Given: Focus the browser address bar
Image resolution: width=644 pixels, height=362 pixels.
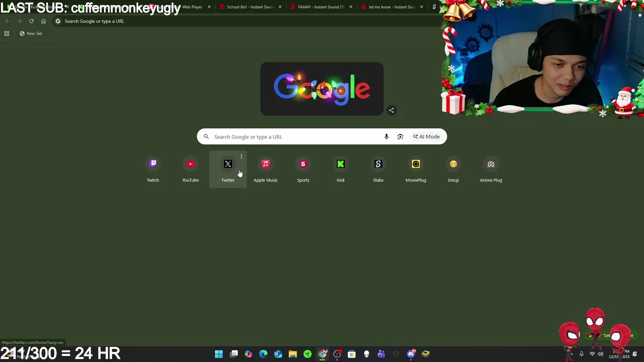Looking at the screenshot, I should (247, 21).
